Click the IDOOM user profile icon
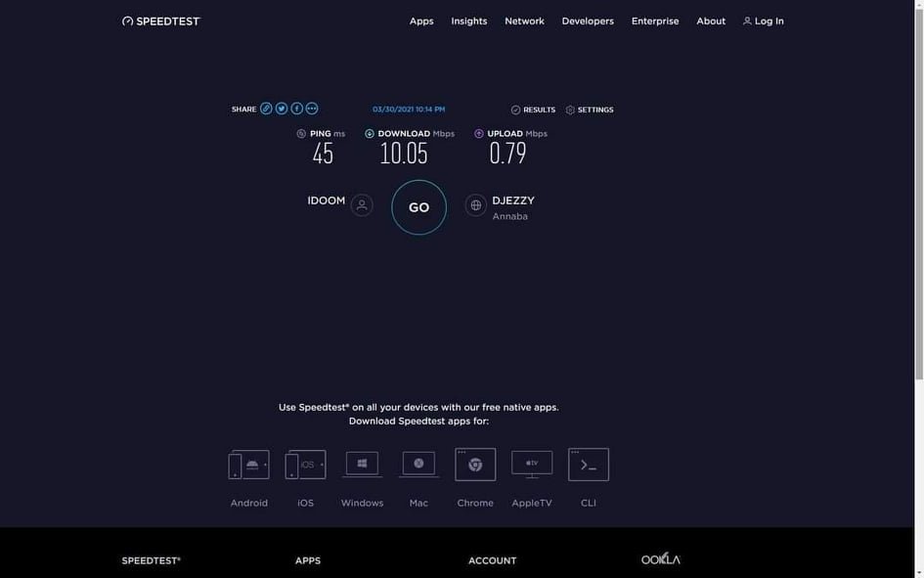Screen dimensions: 924x578 [362, 205]
